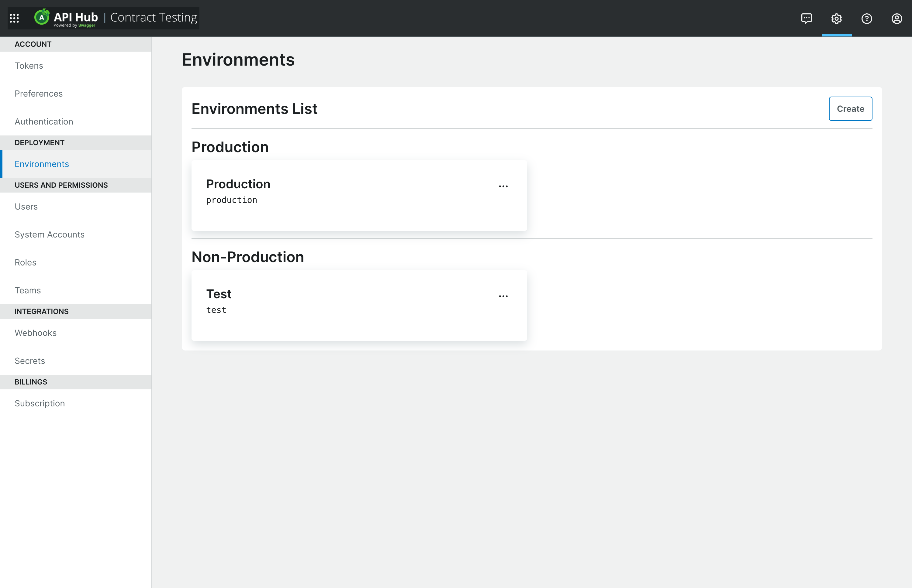Select the Roles permissions option
This screenshot has height=588, width=912.
[x=25, y=262]
